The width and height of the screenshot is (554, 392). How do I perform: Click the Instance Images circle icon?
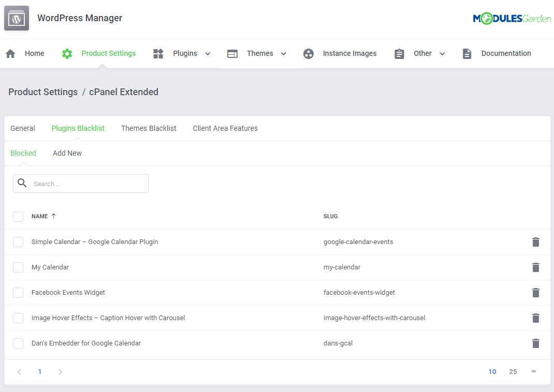point(309,54)
